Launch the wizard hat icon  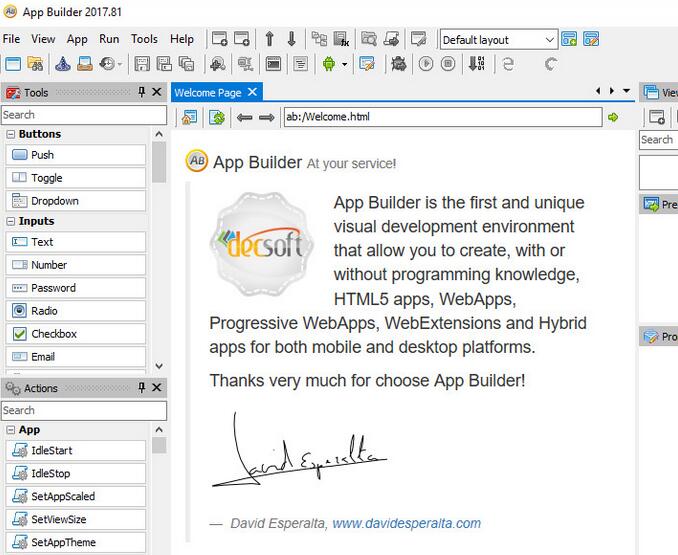click(63, 64)
